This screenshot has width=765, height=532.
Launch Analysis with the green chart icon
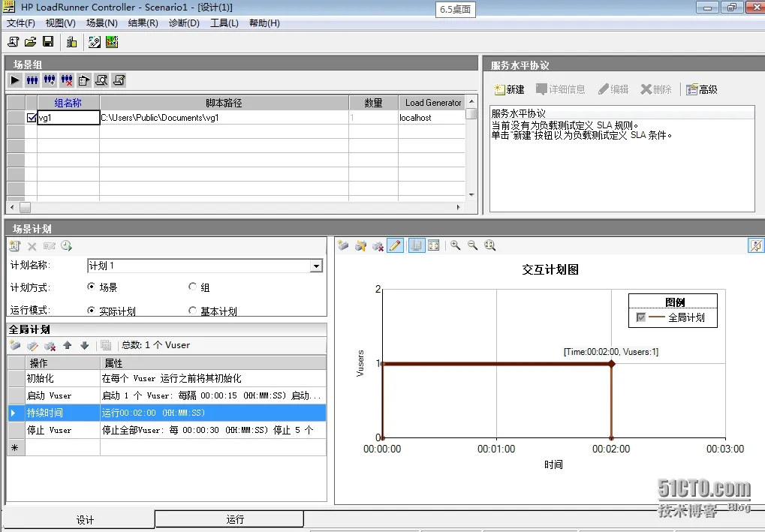(x=112, y=42)
